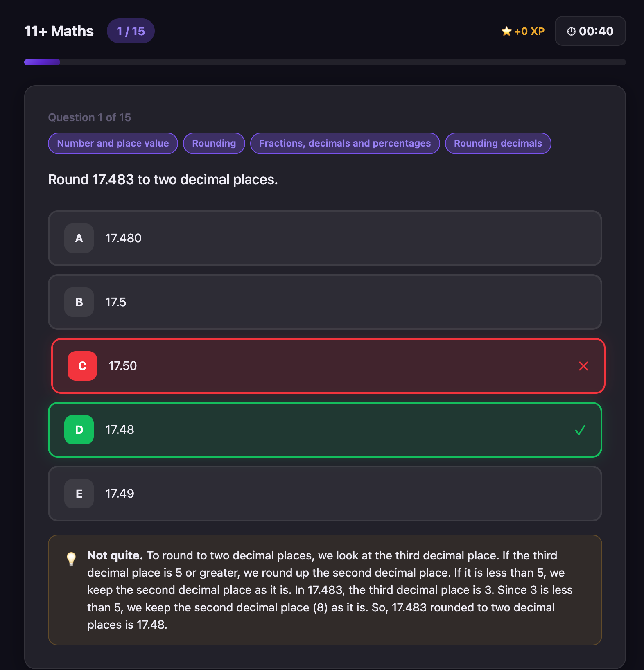
Task: Click the red X on answer C
Action: (x=583, y=366)
